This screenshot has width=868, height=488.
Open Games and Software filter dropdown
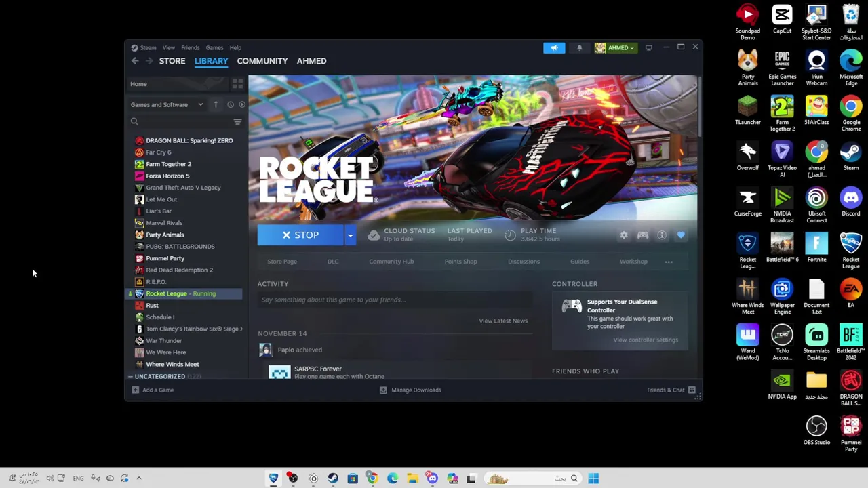[x=167, y=104]
